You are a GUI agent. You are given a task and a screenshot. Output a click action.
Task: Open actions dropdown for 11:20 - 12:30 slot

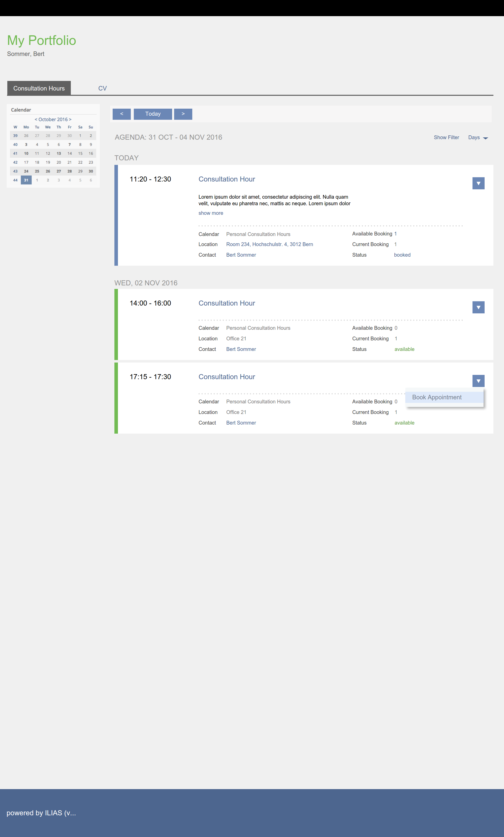click(478, 184)
